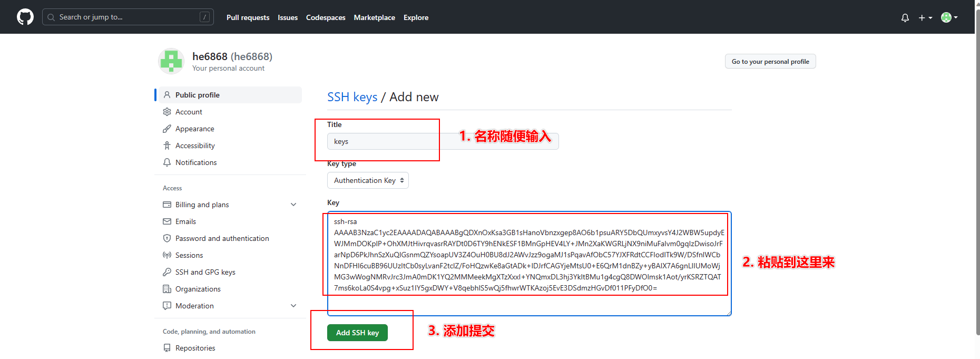980x359 pixels.
Task: Open the user avatar menu in header
Action: (x=949, y=17)
